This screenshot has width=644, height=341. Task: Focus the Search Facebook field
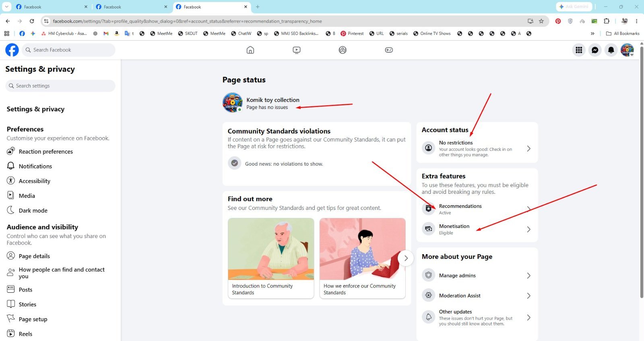(x=68, y=50)
